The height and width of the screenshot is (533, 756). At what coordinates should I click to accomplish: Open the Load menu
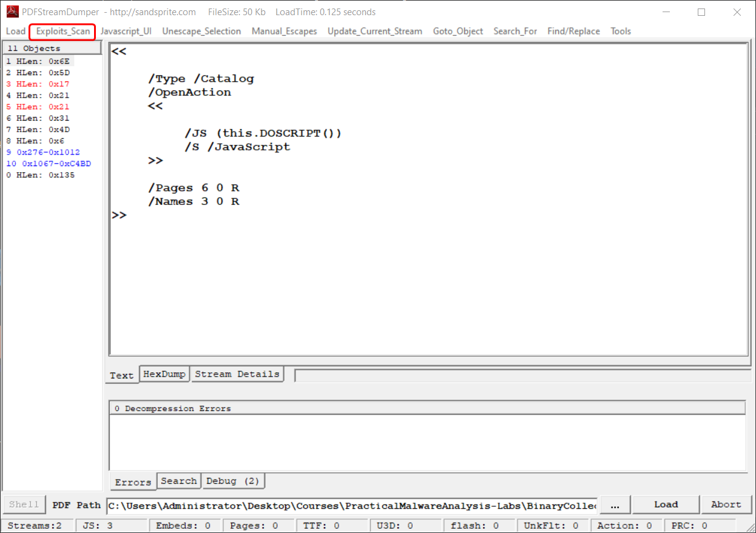click(16, 31)
